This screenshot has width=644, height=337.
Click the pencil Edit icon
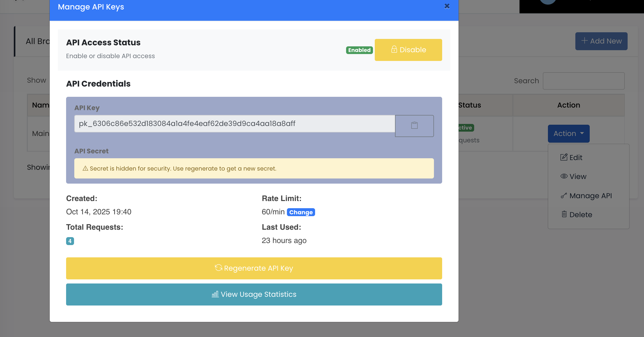[x=564, y=157]
